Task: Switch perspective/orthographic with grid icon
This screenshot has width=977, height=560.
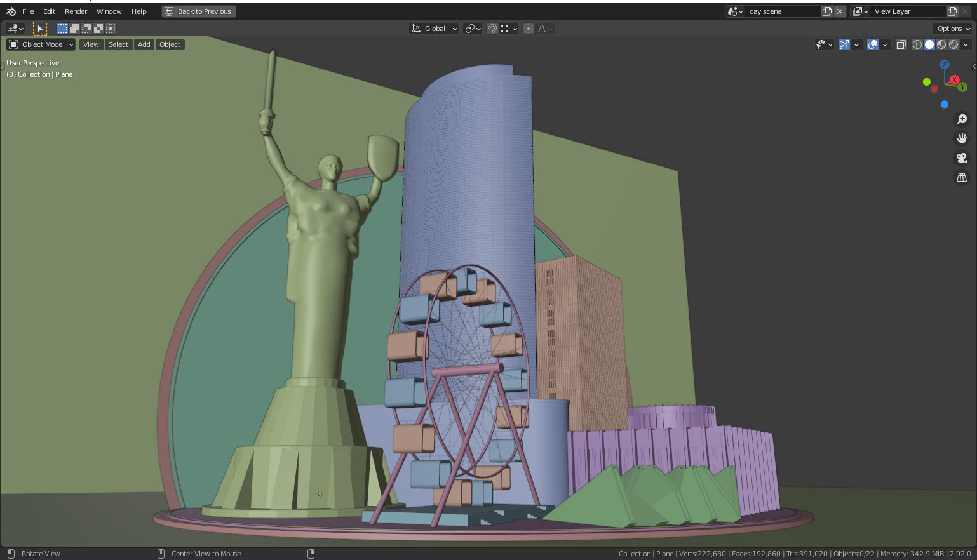Action: click(x=962, y=178)
